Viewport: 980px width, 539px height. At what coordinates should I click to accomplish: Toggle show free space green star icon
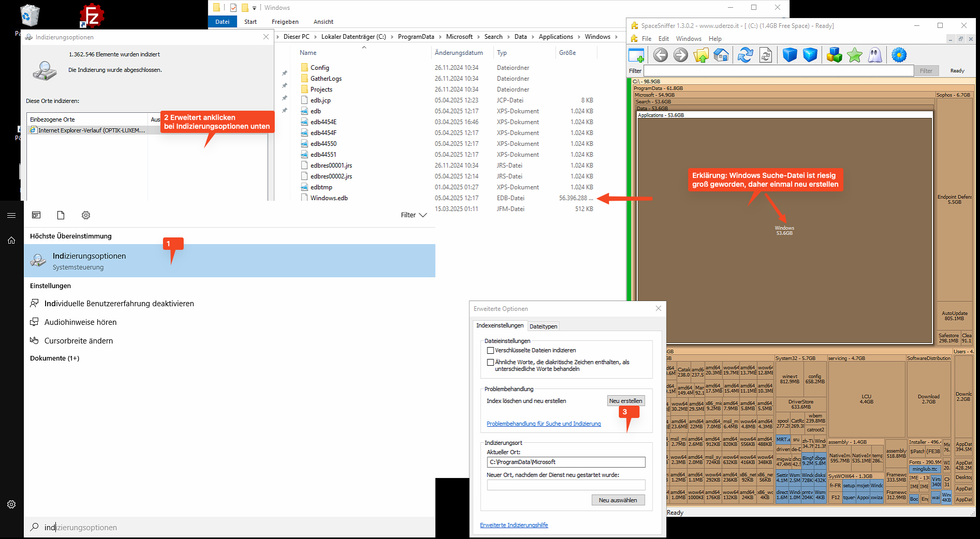point(855,55)
